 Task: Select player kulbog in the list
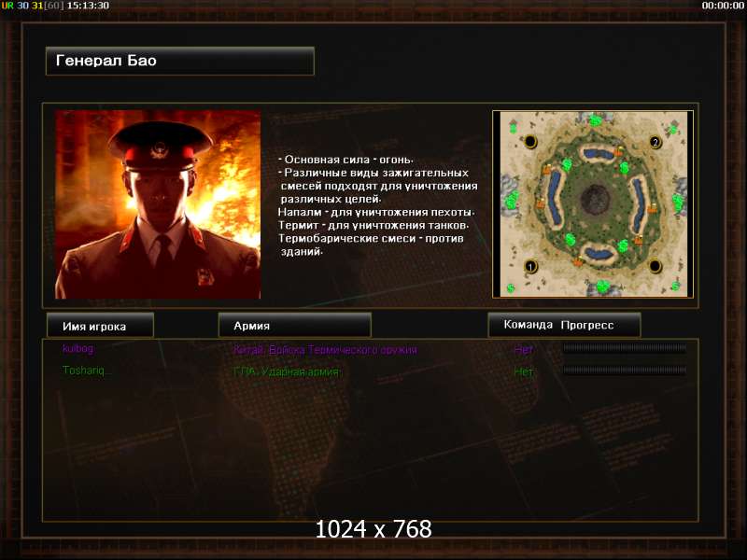78,348
